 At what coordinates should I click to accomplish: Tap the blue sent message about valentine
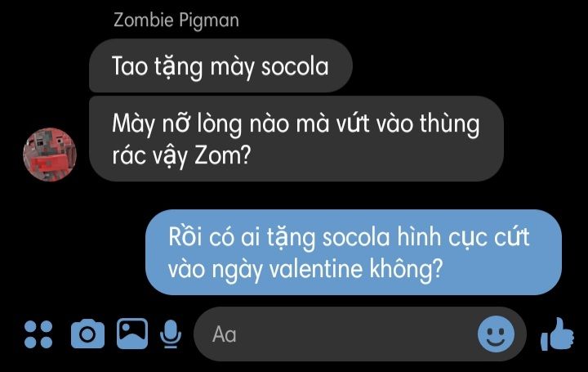click(x=354, y=253)
